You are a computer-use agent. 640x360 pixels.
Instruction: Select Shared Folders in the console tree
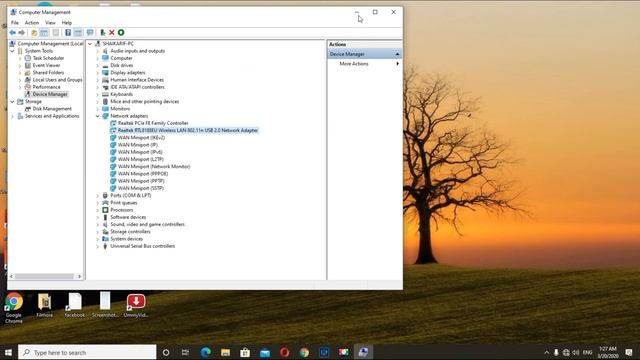(x=48, y=73)
